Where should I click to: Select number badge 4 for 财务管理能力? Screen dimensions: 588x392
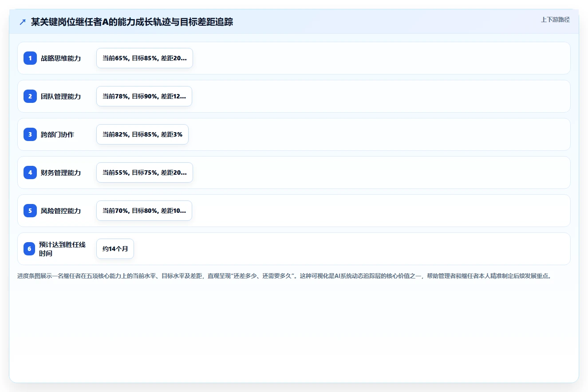pyautogui.click(x=30, y=172)
